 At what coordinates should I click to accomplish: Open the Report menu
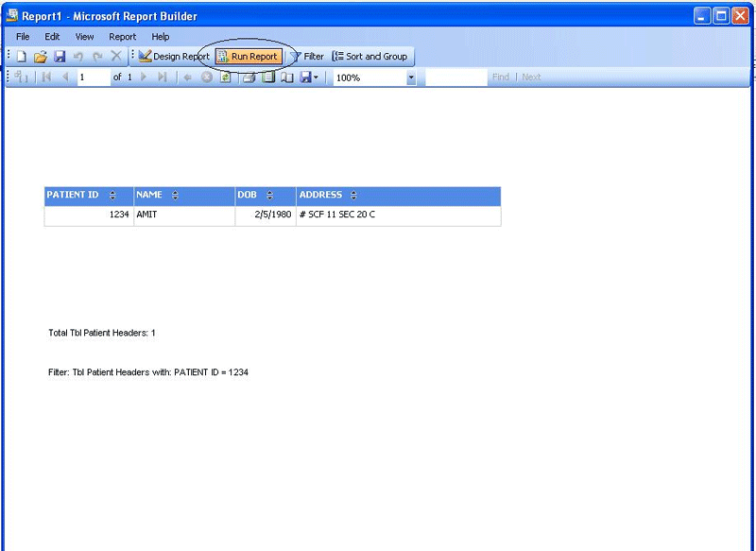coord(123,37)
